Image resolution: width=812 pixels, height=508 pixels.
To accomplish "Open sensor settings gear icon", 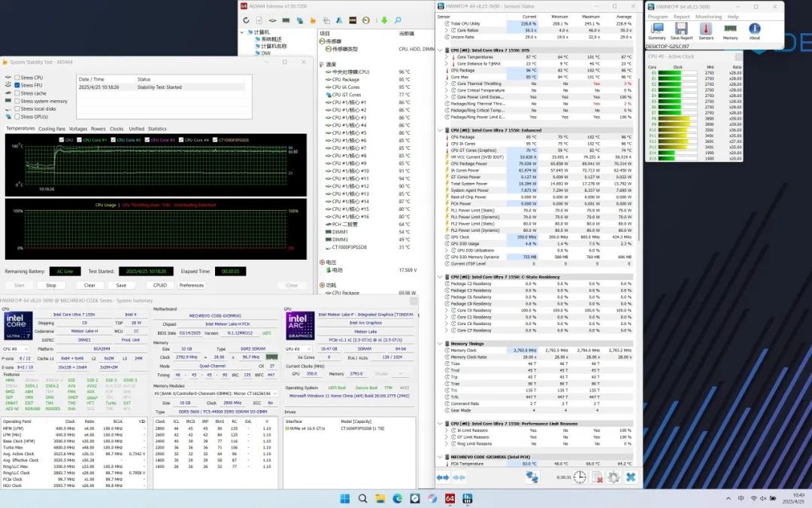I will point(614,477).
